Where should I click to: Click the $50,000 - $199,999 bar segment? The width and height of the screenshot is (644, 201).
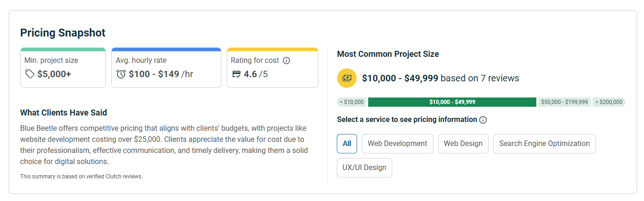click(x=564, y=102)
